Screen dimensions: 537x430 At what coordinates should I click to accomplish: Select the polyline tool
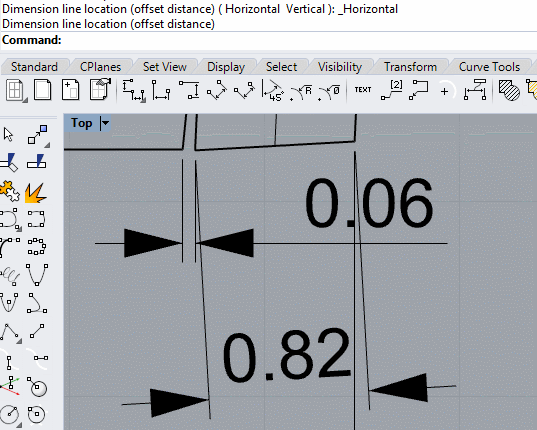pos(10,332)
